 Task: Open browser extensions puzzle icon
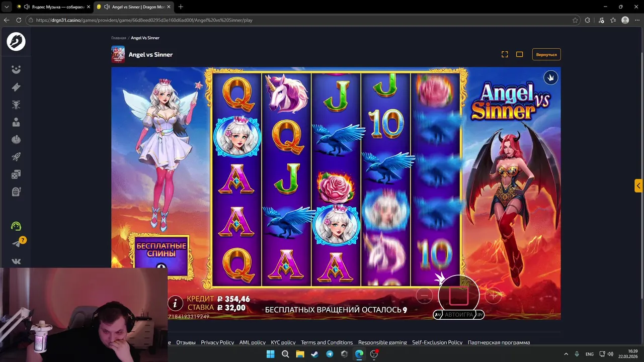click(588, 20)
